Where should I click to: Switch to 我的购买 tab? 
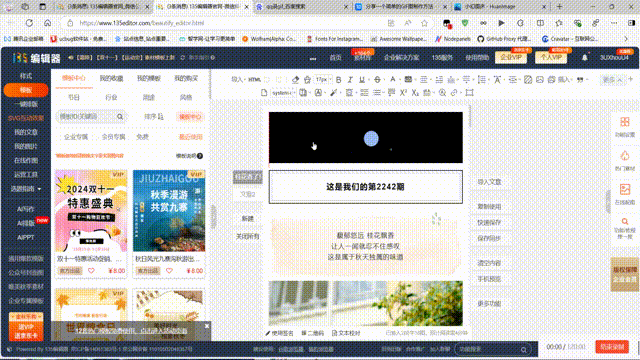pyautogui.click(x=186, y=78)
